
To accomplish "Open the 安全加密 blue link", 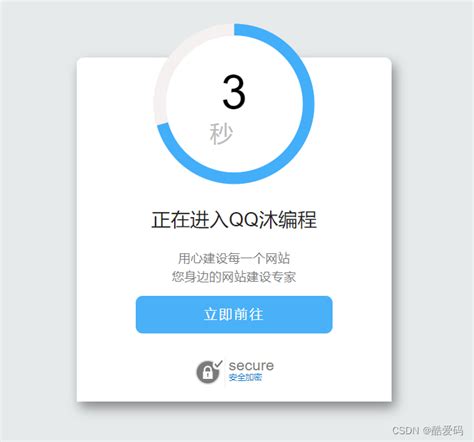I will [245, 377].
